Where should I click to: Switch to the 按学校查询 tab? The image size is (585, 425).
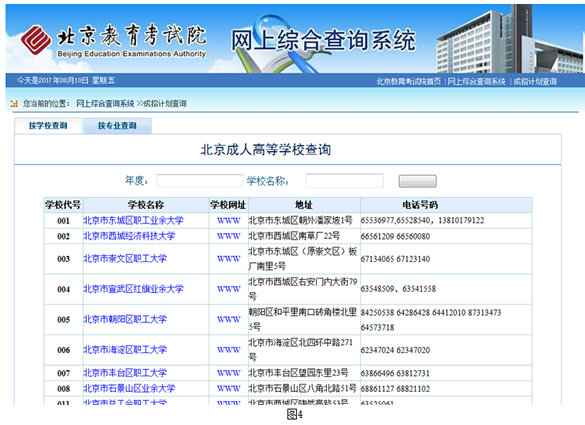48,126
